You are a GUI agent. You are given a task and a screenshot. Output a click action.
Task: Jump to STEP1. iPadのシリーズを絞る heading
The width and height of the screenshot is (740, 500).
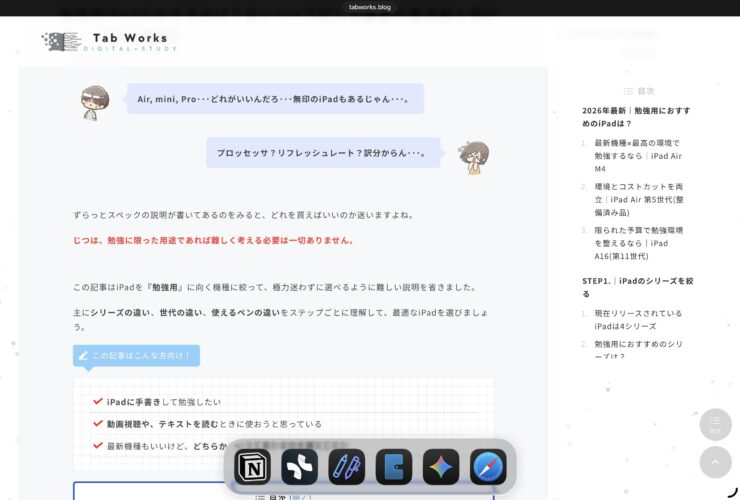pyautogui.click(x=636, y=287)
